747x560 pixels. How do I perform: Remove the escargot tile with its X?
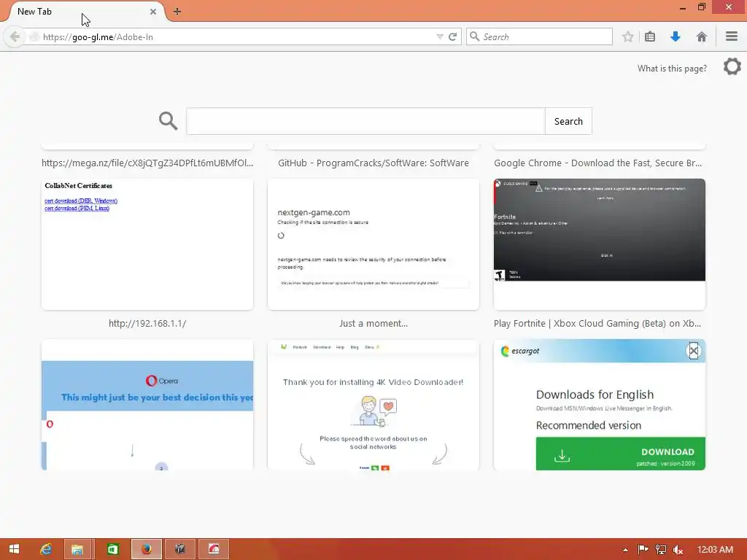point(694,351)
